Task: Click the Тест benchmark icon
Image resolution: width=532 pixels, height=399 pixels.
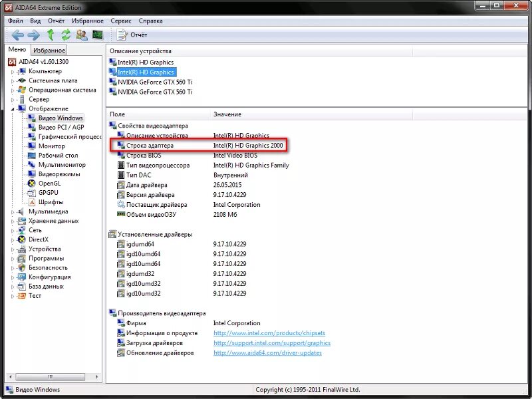Action: (21, 296)
